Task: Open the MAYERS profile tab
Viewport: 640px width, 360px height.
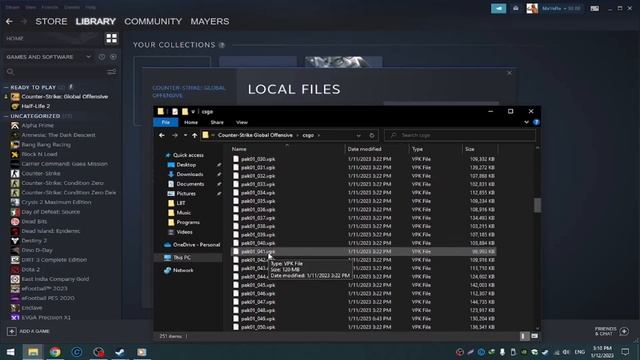Action: pos(210,21)
